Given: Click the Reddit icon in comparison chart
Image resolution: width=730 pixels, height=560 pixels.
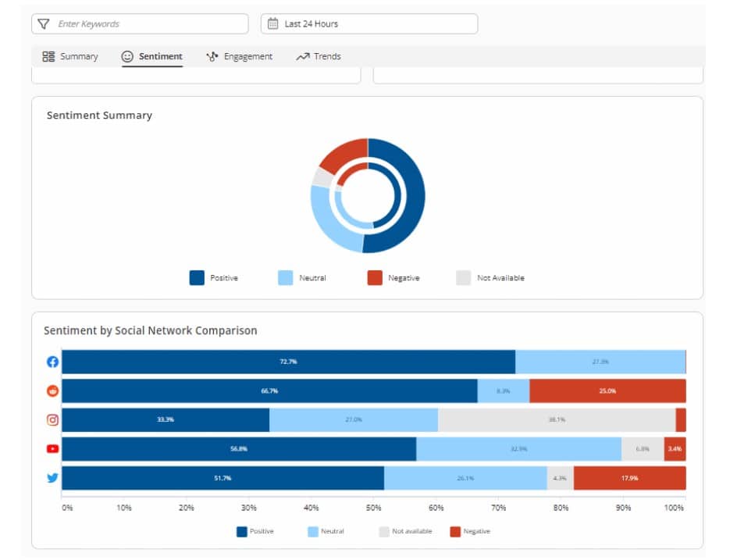Looking at the screenshot, I should 53,391.
